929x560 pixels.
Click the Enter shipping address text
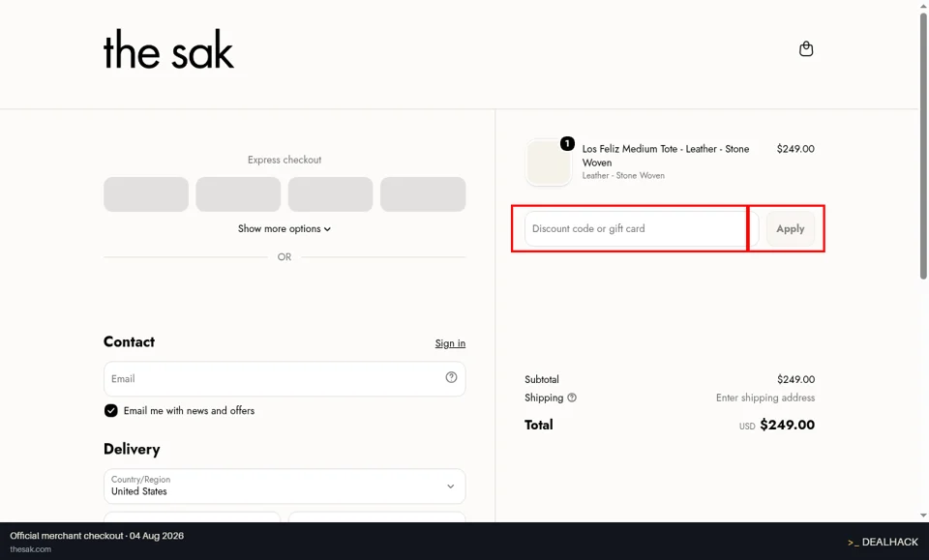click(765, 398)
